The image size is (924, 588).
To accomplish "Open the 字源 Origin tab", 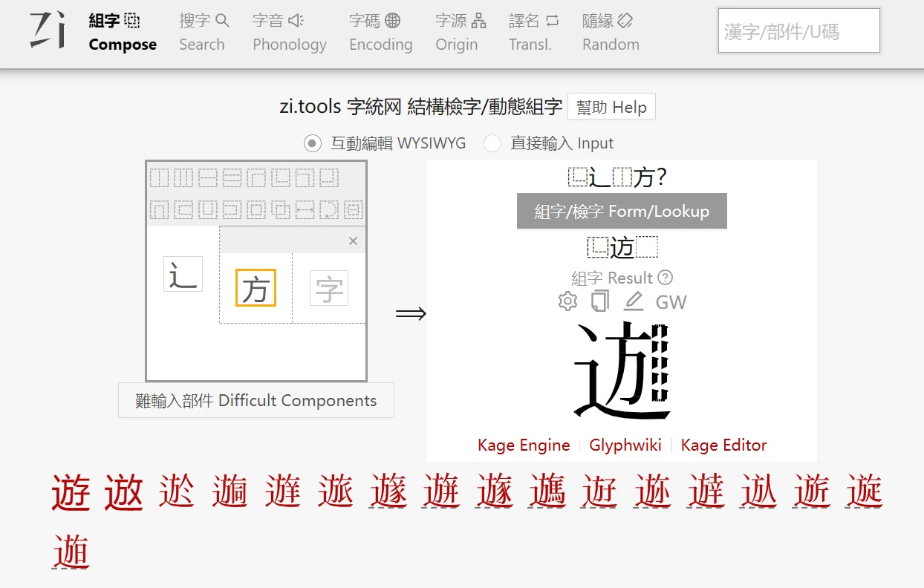I will [x=460, y=33].
